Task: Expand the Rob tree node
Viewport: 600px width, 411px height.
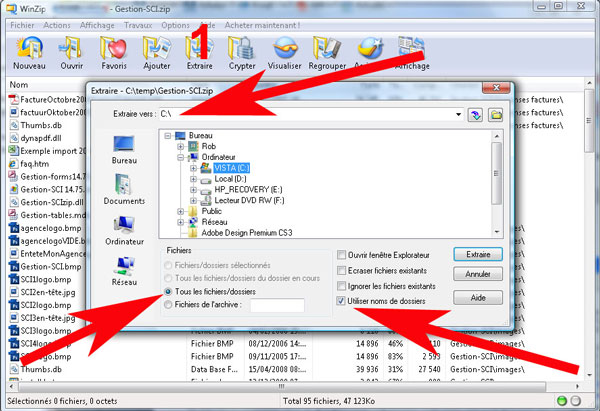Action: 181,147
